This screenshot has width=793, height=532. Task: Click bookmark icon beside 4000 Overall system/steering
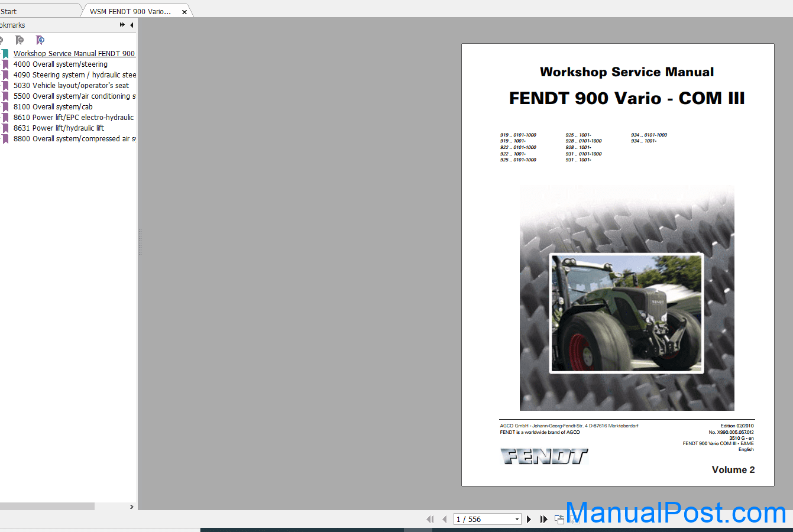pos(5,64)
